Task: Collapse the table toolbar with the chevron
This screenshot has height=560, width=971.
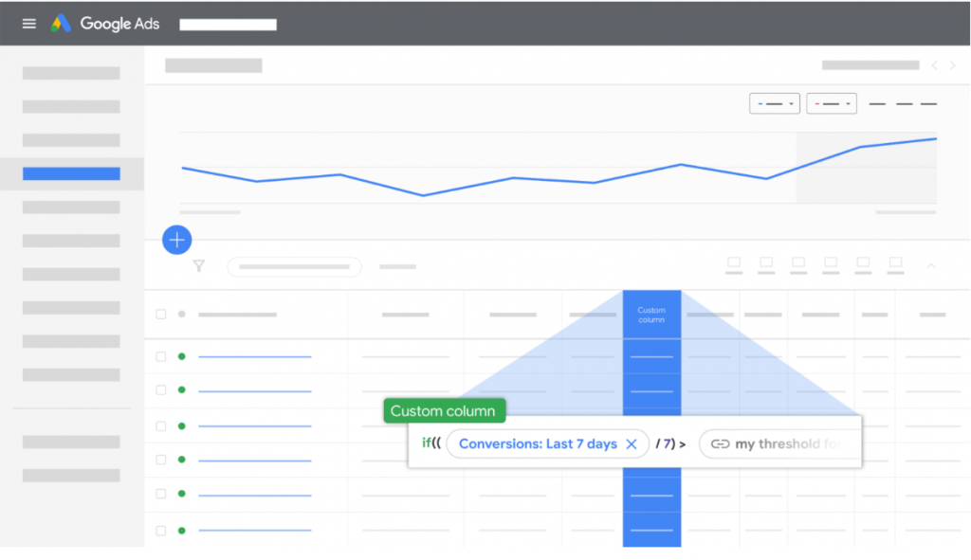Action: click(931, 266)
